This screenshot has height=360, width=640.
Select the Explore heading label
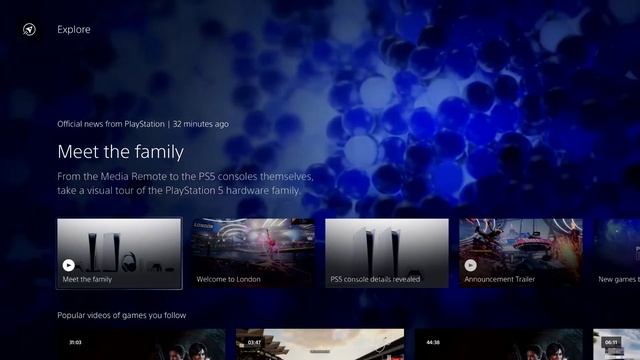point(74,29)
